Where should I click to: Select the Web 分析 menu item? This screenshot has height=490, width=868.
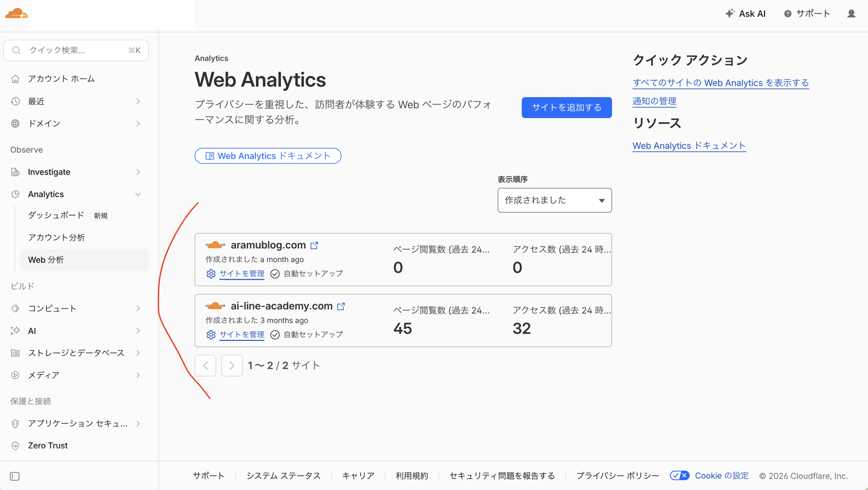click(x=85, y=260)
